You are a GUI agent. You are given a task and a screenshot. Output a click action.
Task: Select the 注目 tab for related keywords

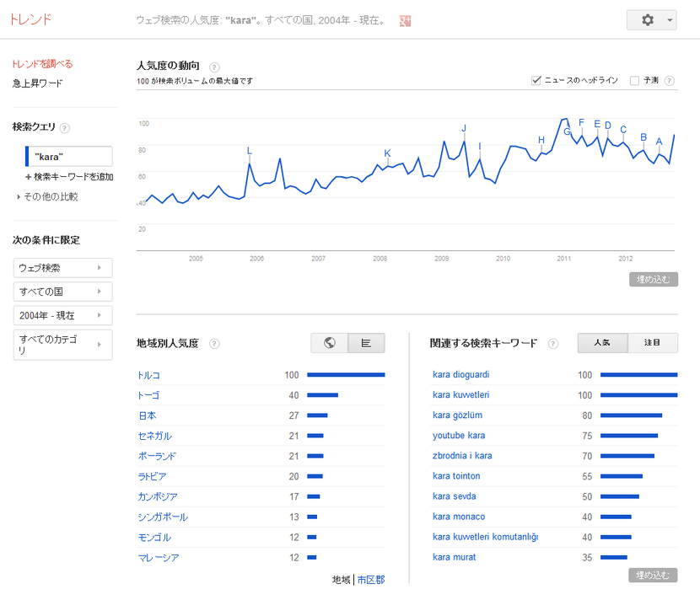click(x=652, y=343)
